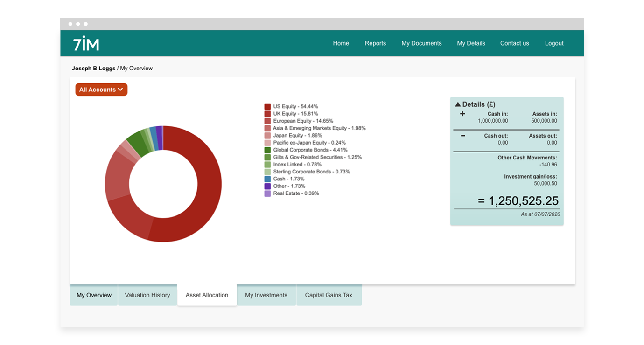Expand the plus icon beside Cash in

tap(462, 114)
